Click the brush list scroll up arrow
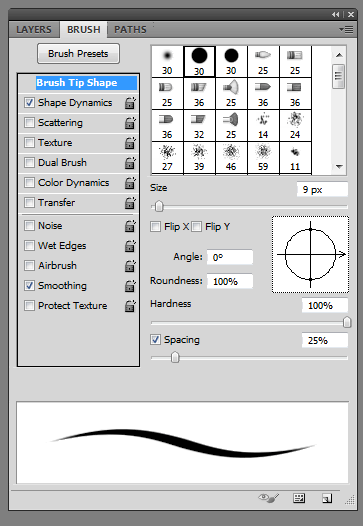The image size is (363, 526). (339, 55)
